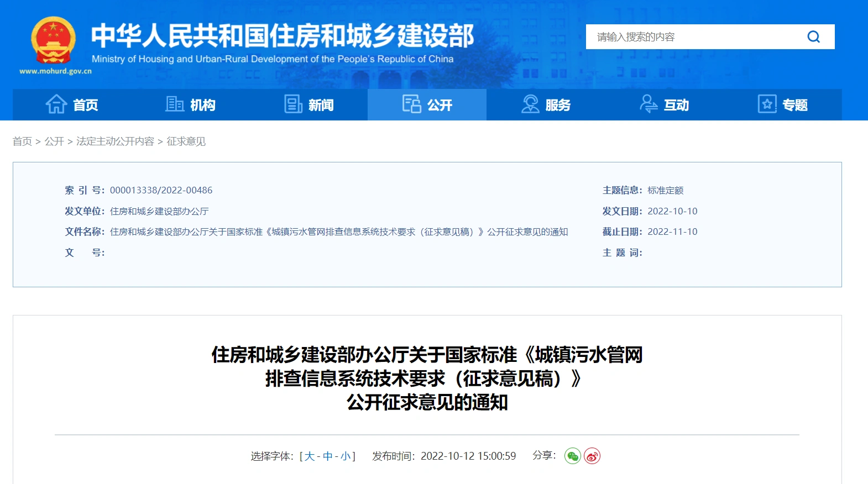Click the newspaper icon beside 新闻

tap(293, 104)
